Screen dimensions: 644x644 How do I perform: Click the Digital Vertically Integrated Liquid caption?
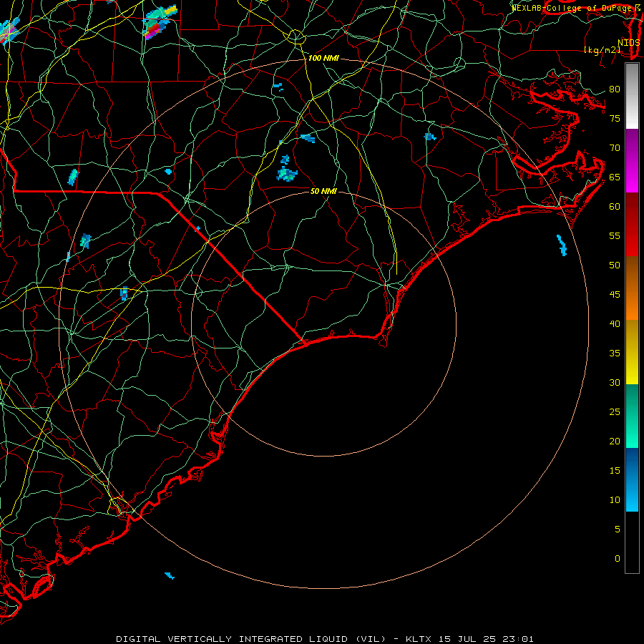coord(325,639)
